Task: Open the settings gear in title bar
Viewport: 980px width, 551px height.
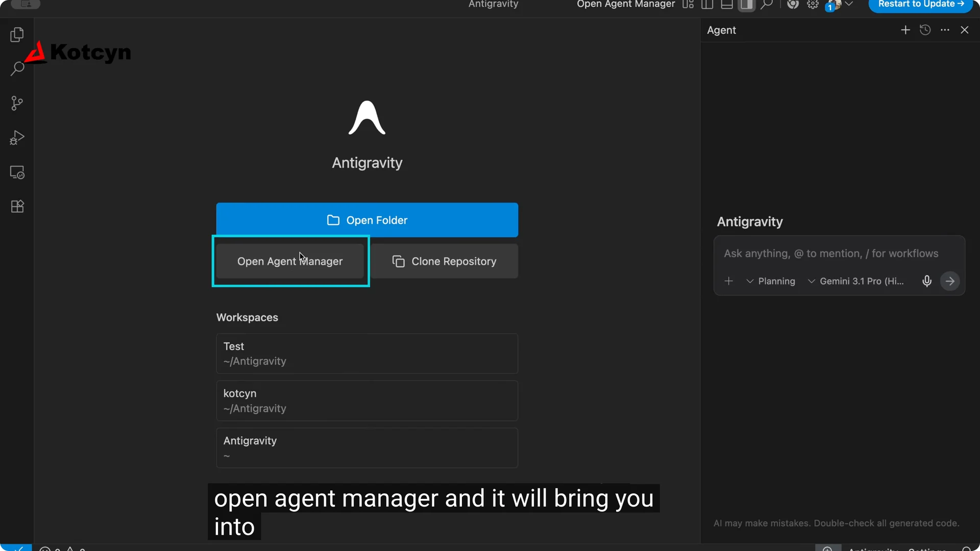Action: click(x=813, y=4)
